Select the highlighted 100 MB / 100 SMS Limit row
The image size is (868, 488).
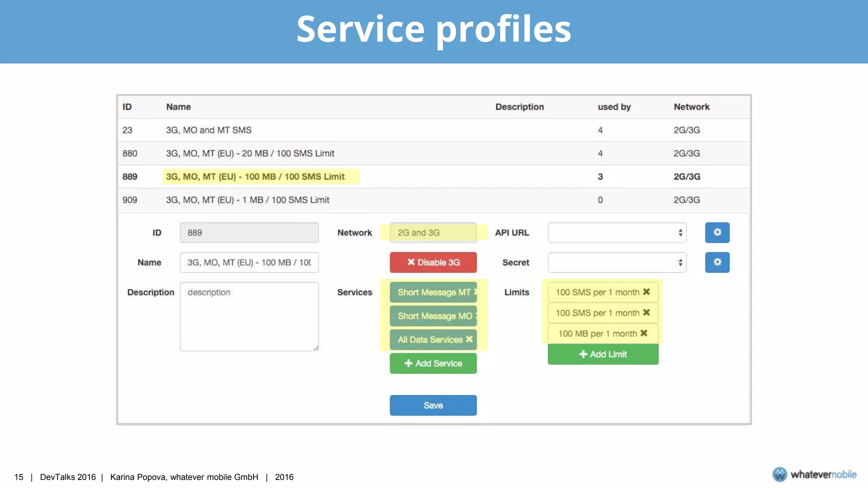coord(434,177)
